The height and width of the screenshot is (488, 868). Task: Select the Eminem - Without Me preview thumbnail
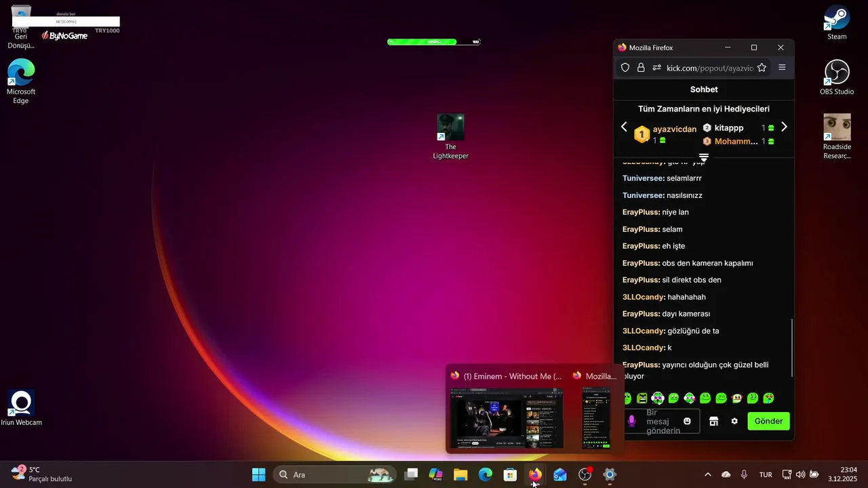click(x=507, y=418)
